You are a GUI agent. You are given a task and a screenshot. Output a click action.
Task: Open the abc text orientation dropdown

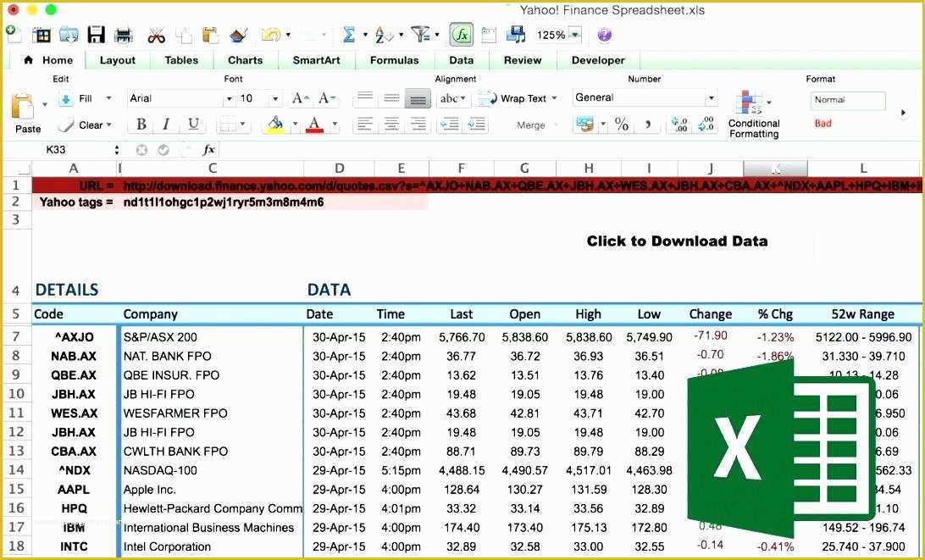[452, 98]
